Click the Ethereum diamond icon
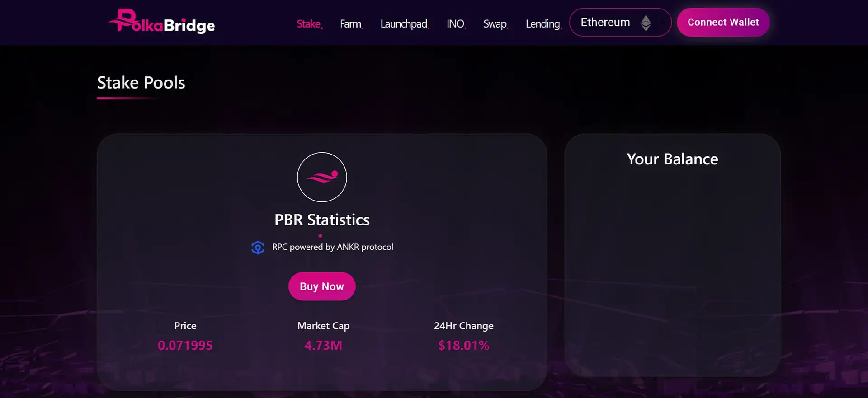Viewport: 868px width, 398px height. coord(646,23)
